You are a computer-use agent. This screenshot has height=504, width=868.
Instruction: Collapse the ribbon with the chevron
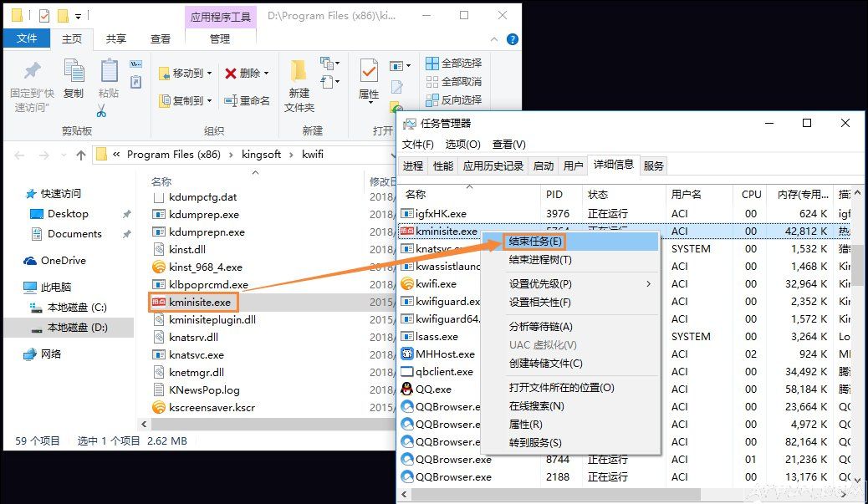point(493,39)
